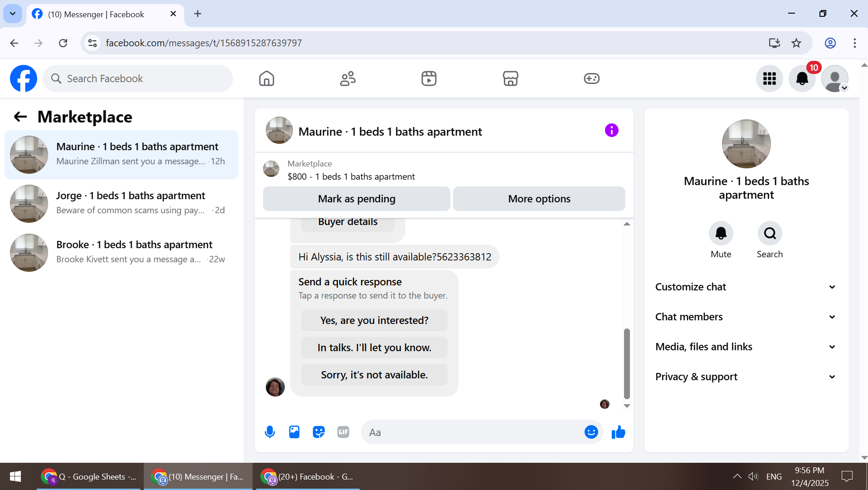Open the emoji picker in message box
The height and width of the screenshot is (490, 868).
pyautogui.click(x=591, y=432)
